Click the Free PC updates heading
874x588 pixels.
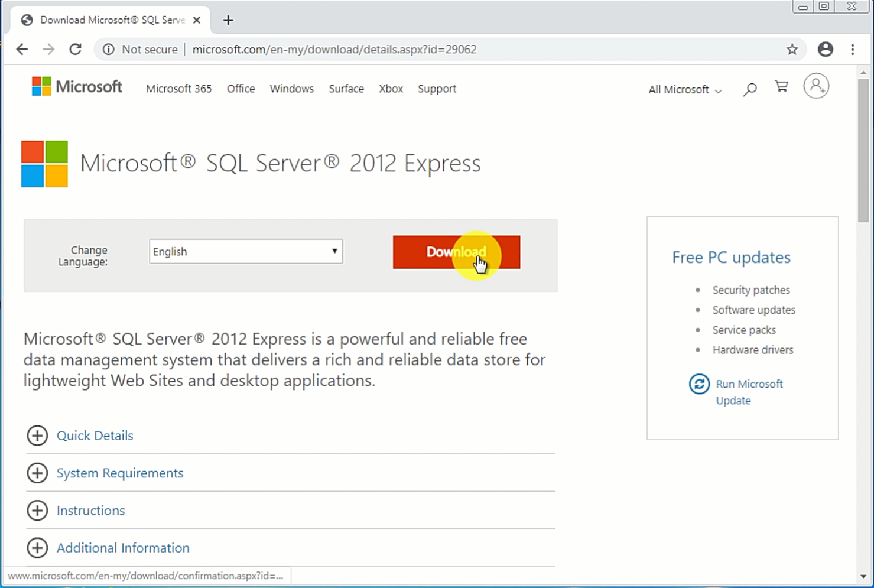(x=731, y=257)
